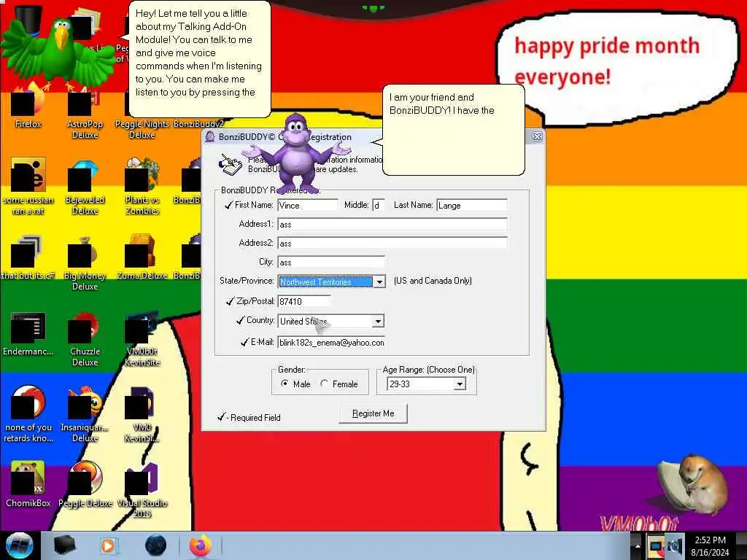Open Firefox from the taskbar
Image resolution: width=747 pixels, height=560 pixels.
coord(201,545)
